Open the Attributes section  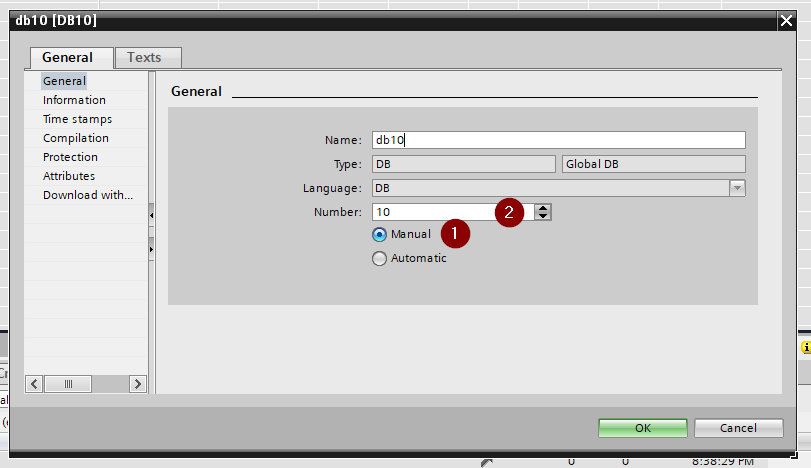click(69, 176)
